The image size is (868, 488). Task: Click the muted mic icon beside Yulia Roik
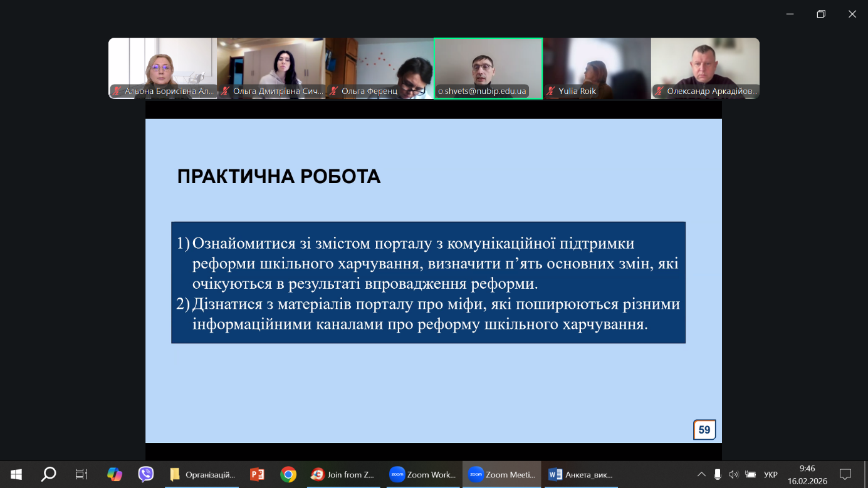coord(551,91)
